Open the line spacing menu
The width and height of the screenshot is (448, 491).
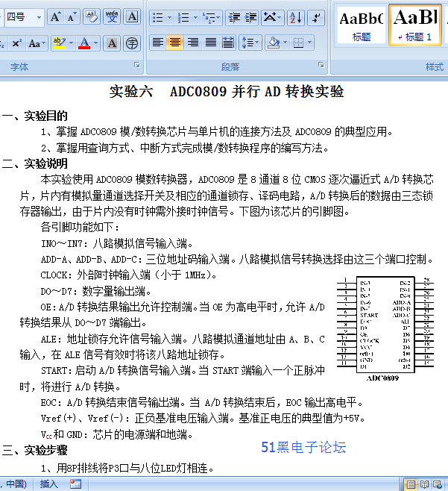250,43
